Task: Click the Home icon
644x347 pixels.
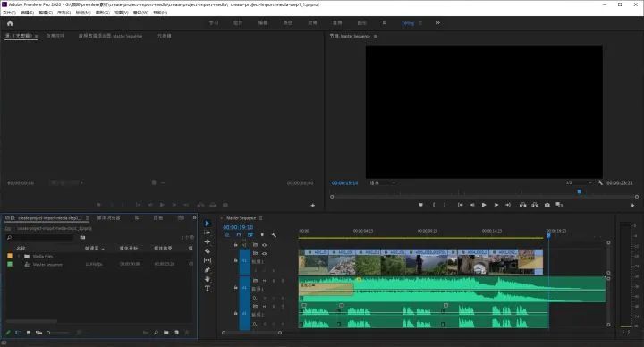Action: (x=10, y=23)
